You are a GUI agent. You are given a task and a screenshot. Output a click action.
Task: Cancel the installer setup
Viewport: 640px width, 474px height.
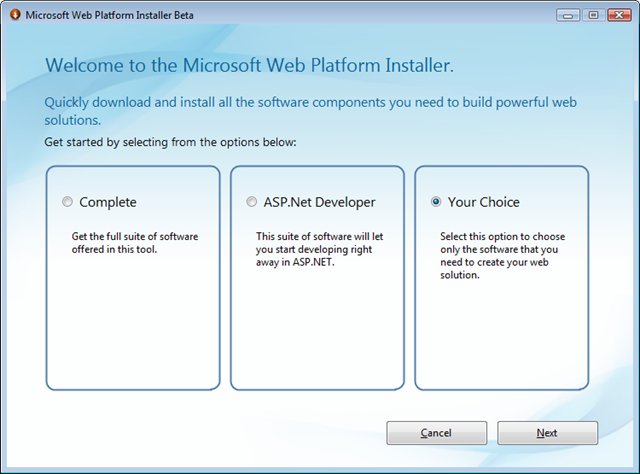437,433
